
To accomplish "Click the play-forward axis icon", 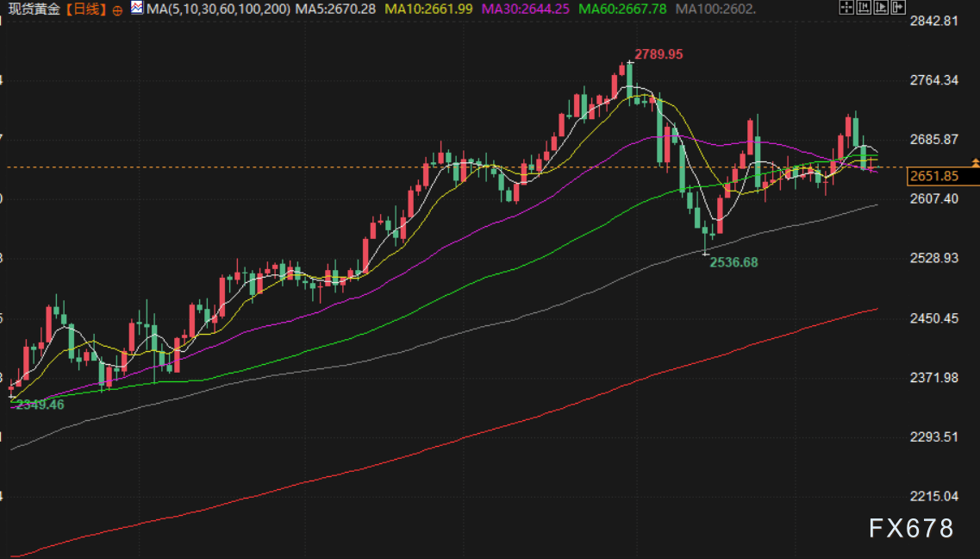I will 881,8.
